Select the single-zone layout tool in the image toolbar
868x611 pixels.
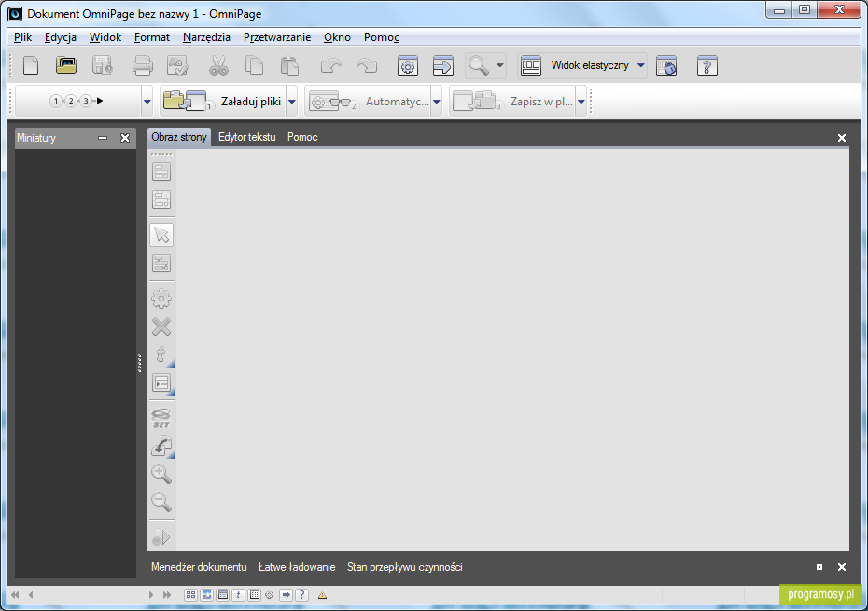161,172
